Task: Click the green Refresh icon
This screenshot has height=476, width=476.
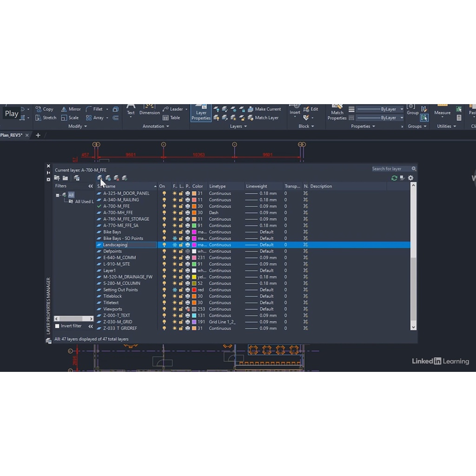Action: tap(394, 178)
